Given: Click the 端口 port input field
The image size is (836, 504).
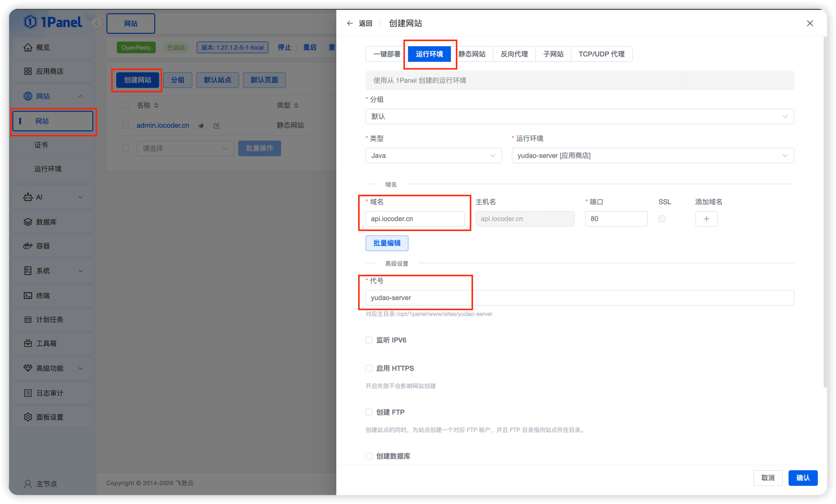Looking at the screenshot, I should (x=616, y=219).
